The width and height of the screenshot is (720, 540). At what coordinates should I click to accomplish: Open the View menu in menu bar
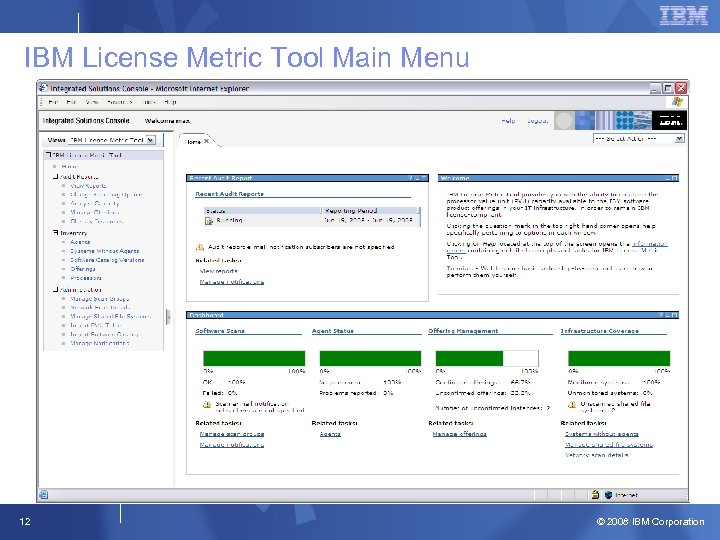pyautogui.click(x=91, y=102)
